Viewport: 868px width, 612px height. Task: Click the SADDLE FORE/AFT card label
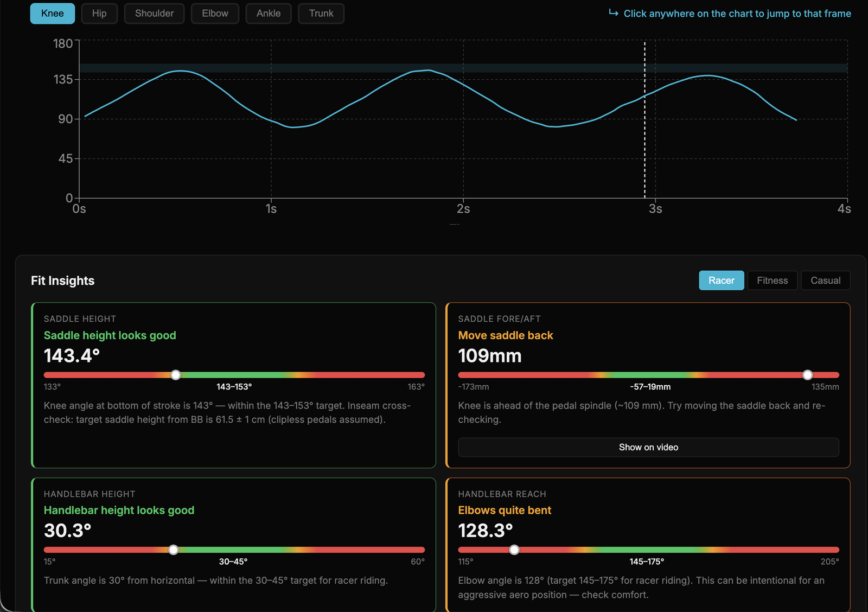click(x=499, y=319)
